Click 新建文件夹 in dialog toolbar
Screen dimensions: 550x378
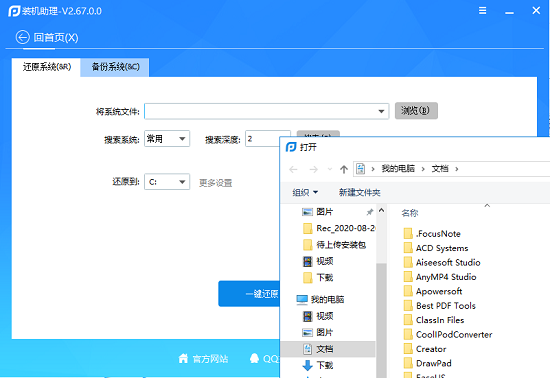360,192
